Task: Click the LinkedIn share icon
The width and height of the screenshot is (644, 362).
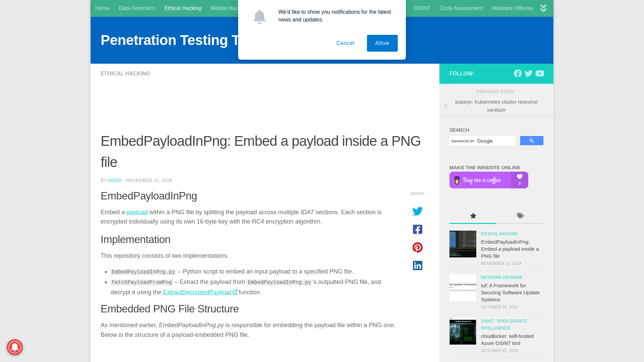Action: pos(418,265)
